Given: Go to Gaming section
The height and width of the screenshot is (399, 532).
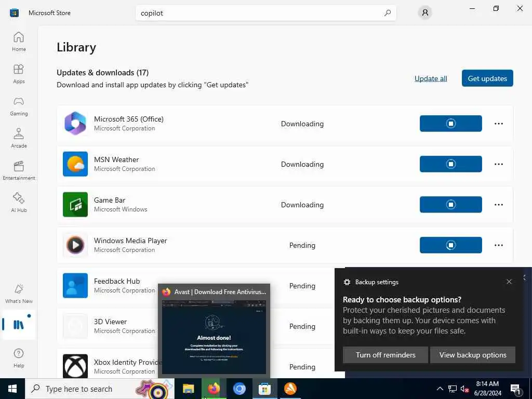Looking at the screenshot, I should (19, 106).
